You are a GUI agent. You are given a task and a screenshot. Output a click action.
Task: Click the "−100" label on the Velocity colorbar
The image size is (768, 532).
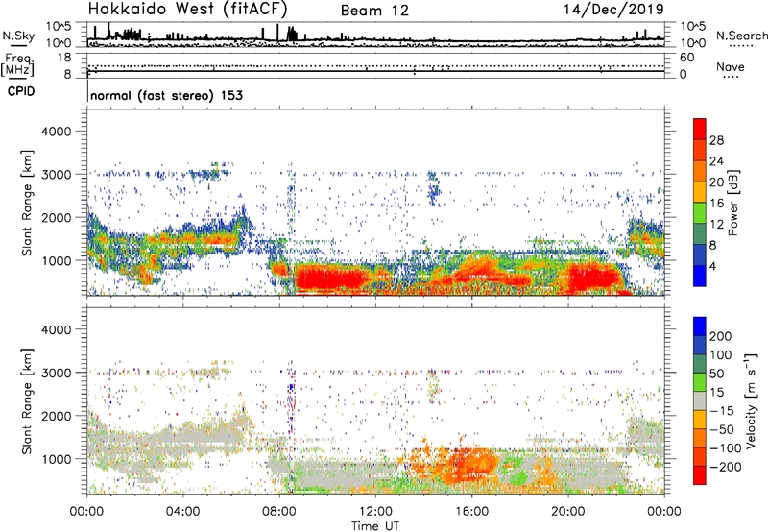(x=726, y=448)
